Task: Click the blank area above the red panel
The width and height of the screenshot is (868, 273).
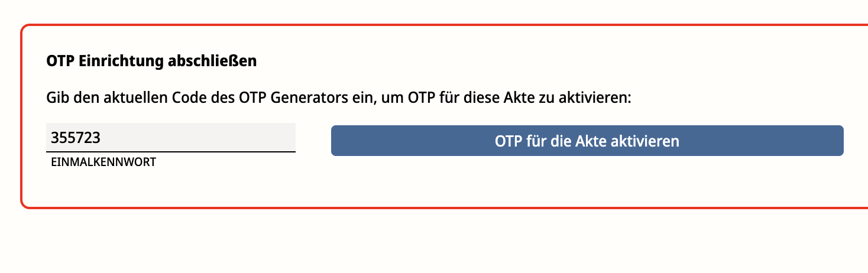Action: 414,11
